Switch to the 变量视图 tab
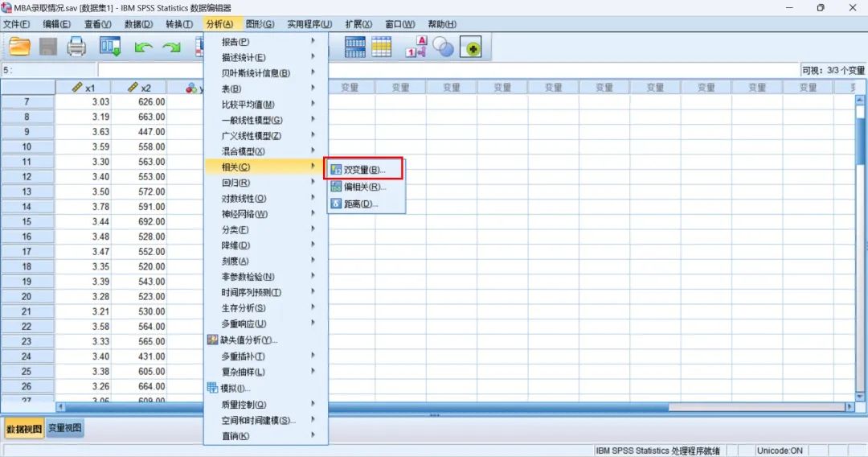Screen dimensions: 868x457 pos(65,428)
